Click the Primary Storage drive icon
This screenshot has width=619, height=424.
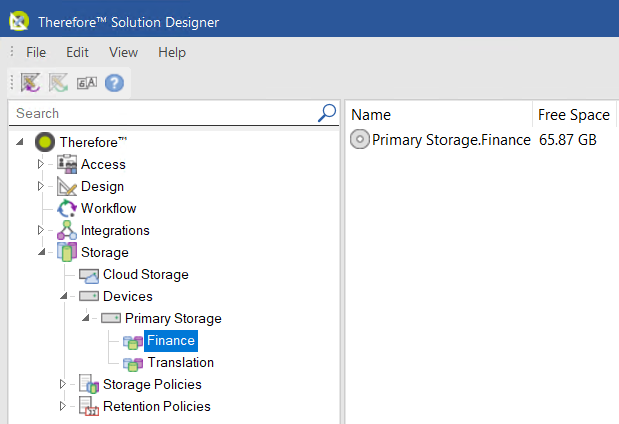tap(111, 318)
